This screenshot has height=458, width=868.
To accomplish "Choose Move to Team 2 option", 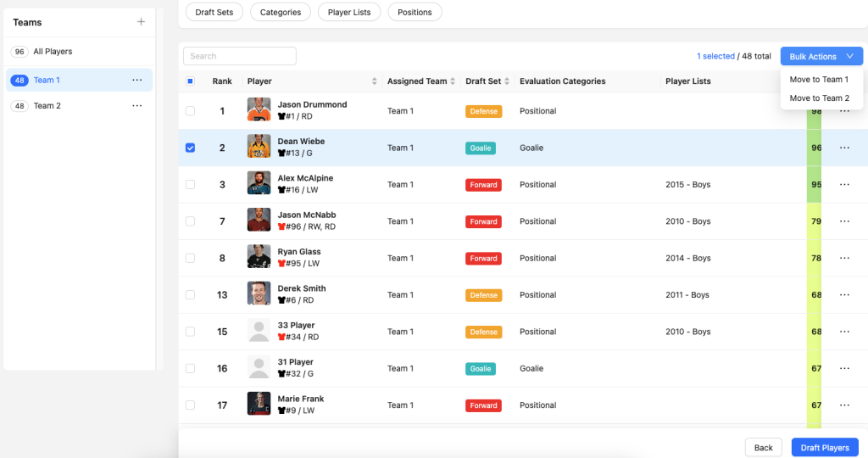I will click(819, 98).
